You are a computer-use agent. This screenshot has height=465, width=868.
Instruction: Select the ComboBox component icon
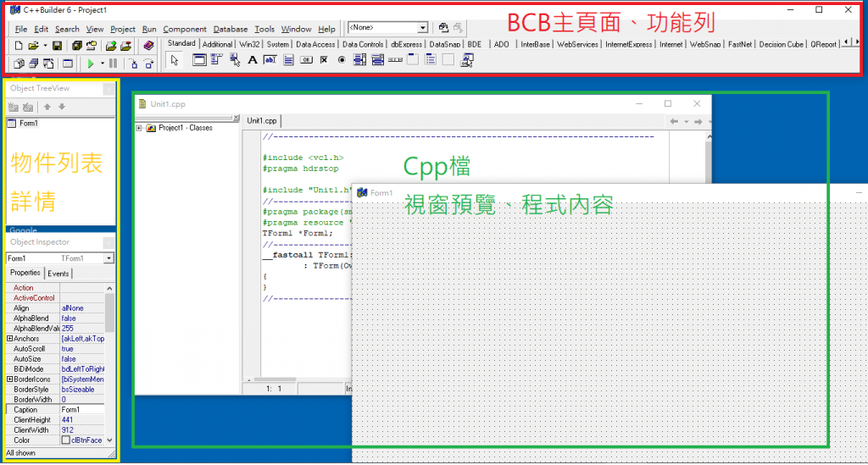[377, 60]
